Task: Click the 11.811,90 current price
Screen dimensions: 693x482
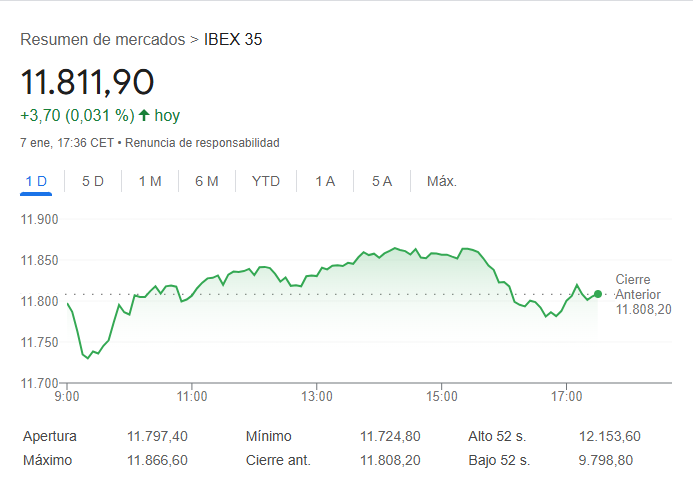Action: (x=87, y=81)
